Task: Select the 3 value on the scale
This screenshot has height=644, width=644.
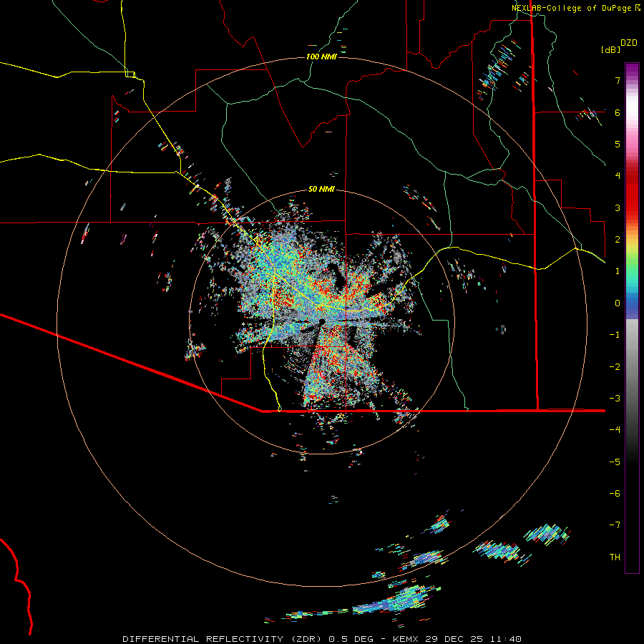Action: pos(618,208)
